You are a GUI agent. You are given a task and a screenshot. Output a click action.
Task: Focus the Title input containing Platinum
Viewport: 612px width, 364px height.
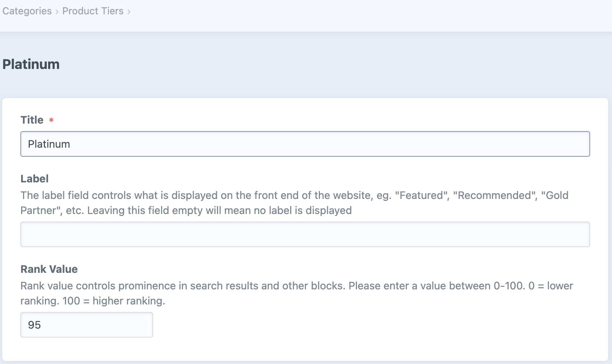point(305,144)
